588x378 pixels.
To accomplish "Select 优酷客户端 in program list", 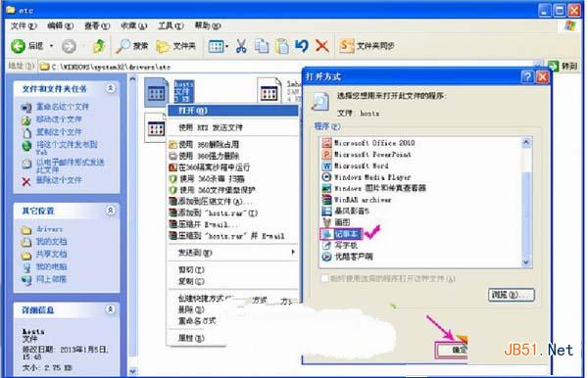I will [347, 257].
